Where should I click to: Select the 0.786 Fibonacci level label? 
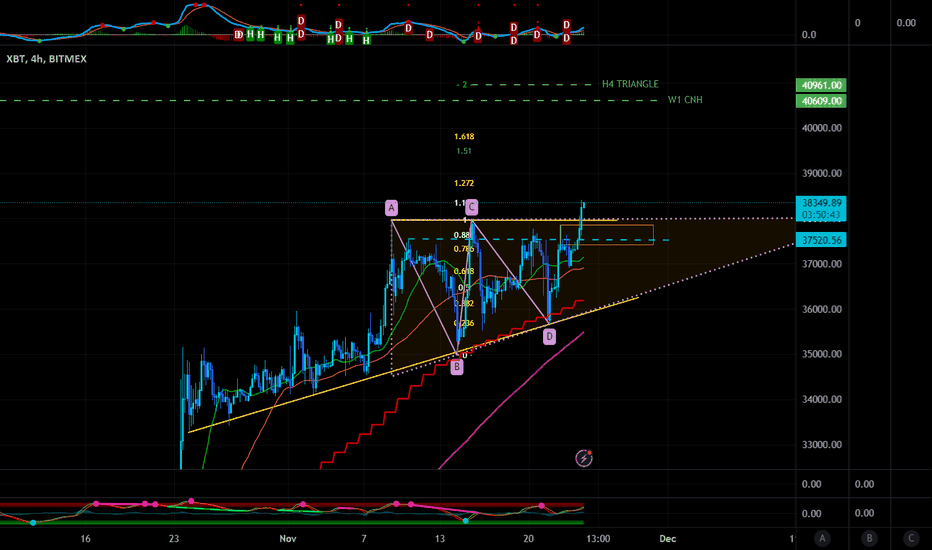(x=464, y=249)
